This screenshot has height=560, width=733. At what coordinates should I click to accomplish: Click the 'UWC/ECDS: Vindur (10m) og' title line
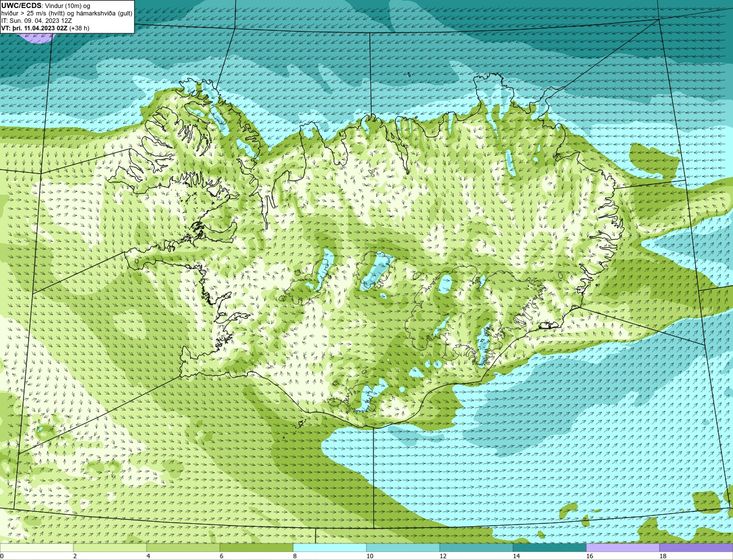(x=46, y=6)
